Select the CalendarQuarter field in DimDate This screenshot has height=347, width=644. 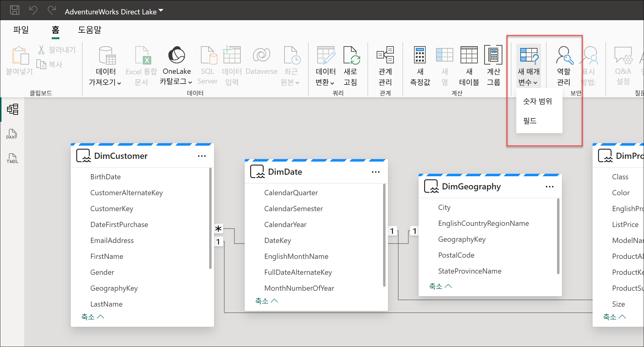point(291,193)
